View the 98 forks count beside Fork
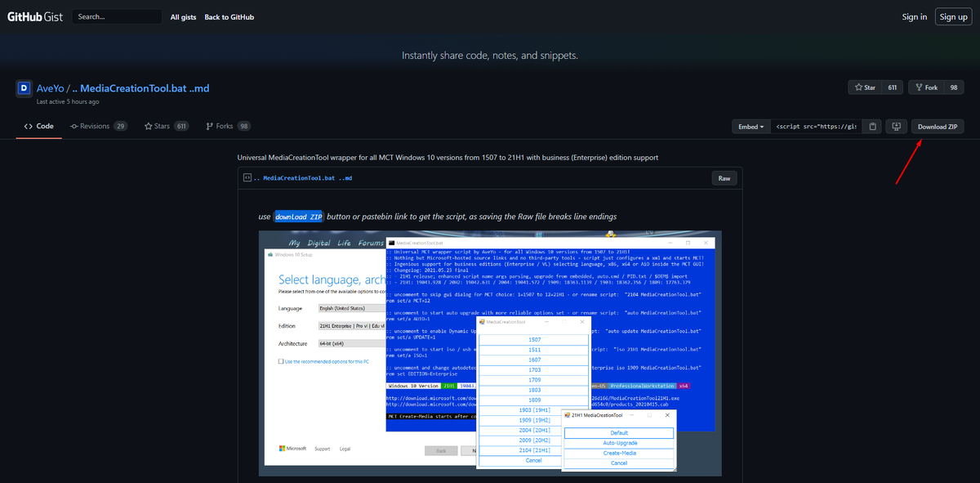Viewport: 980px width, 483px height. (954, 87)
